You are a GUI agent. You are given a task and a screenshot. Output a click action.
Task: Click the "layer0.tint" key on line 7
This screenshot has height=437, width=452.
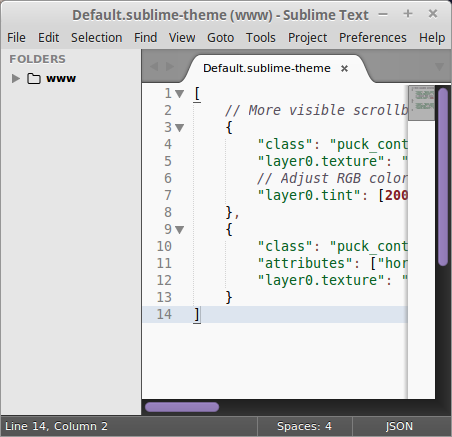coord(309,196)
